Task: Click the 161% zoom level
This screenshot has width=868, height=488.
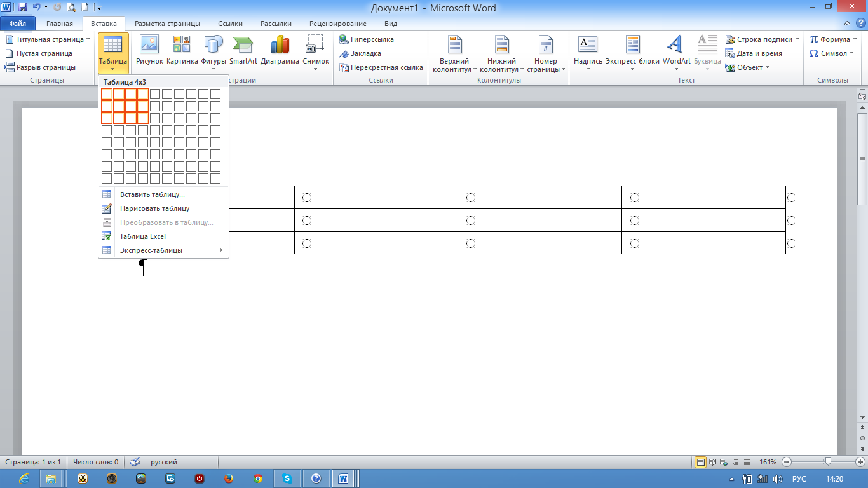Action: (x=768, y=462)
